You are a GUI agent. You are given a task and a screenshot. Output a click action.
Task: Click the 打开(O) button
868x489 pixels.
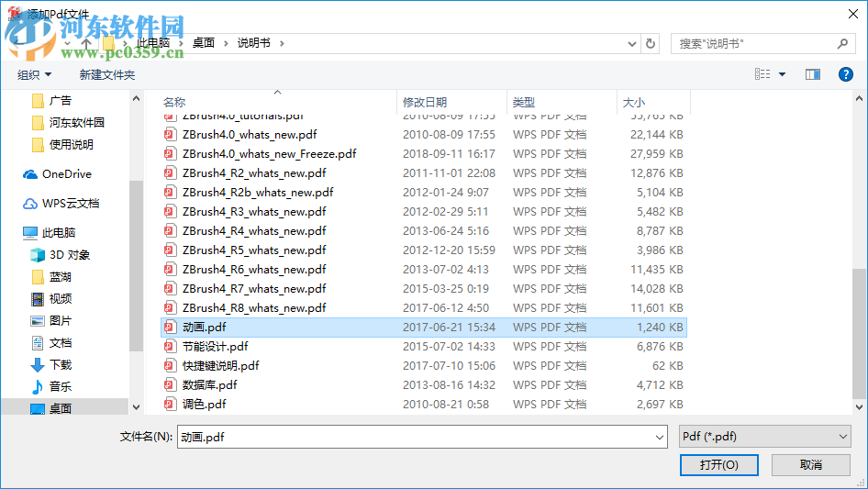coord(719,464)
